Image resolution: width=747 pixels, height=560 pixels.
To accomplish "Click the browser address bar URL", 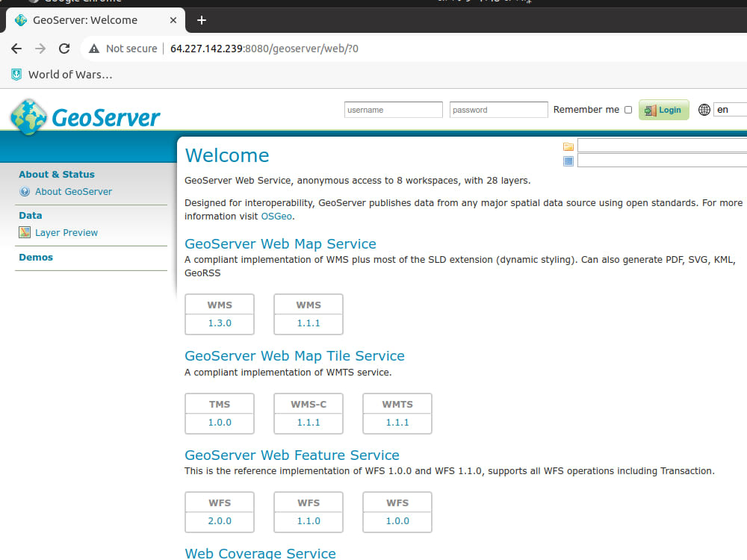I will pos(264,49).
